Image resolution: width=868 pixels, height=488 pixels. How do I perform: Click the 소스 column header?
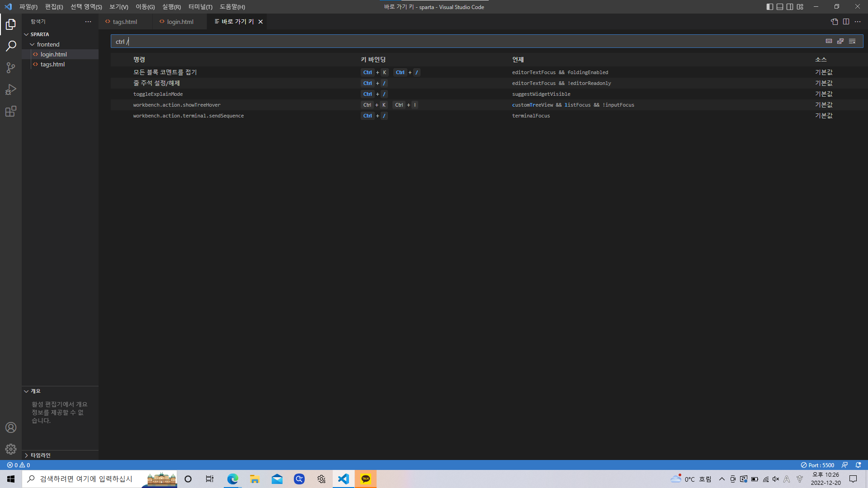coord(821,60)
